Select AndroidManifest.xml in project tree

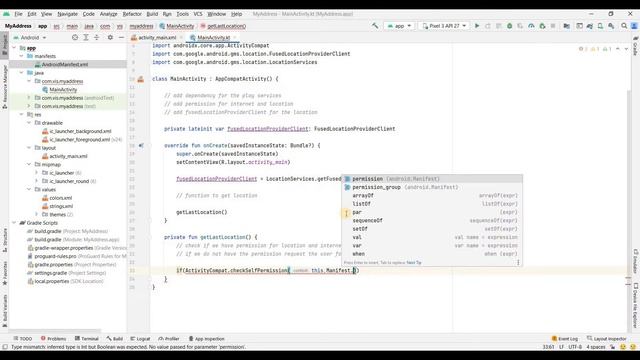(64, 64)
